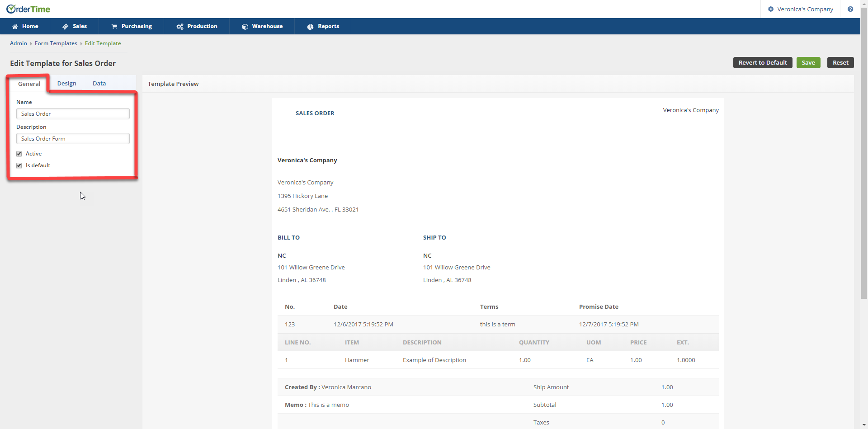
Task: Open Form Templates breadcrumb link
Action: point(56,43)
